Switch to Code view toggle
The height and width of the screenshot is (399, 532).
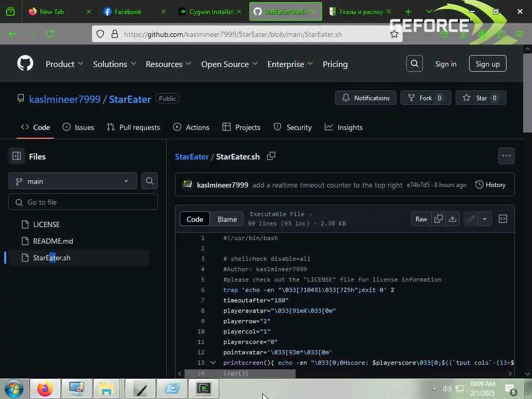[x=195, y=219]
